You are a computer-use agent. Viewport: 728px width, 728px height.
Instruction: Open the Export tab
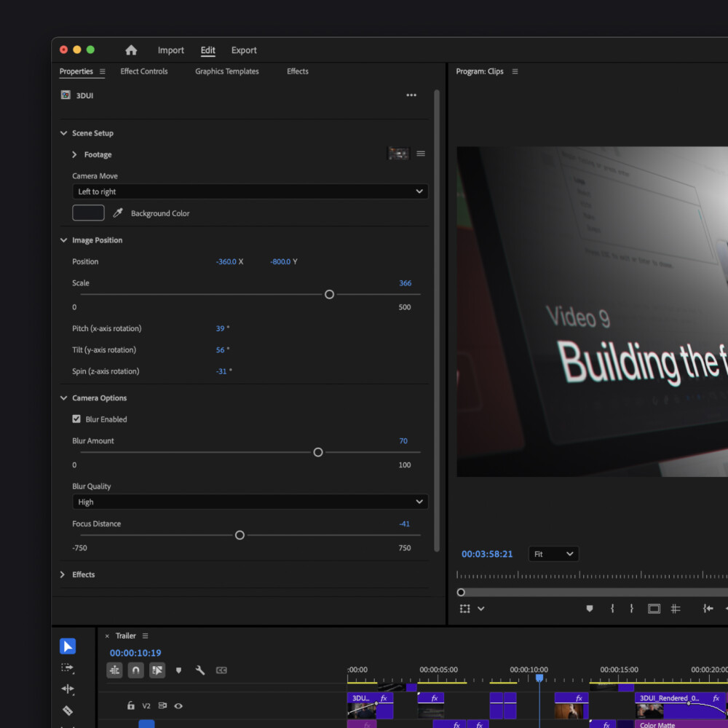tap(244, 50)
